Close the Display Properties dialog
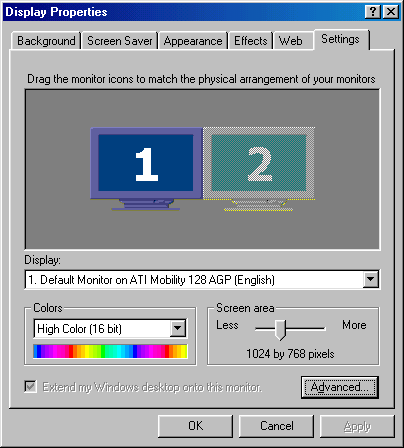The image size is (404, 448). pyautogui.click(x=391, y=12)
